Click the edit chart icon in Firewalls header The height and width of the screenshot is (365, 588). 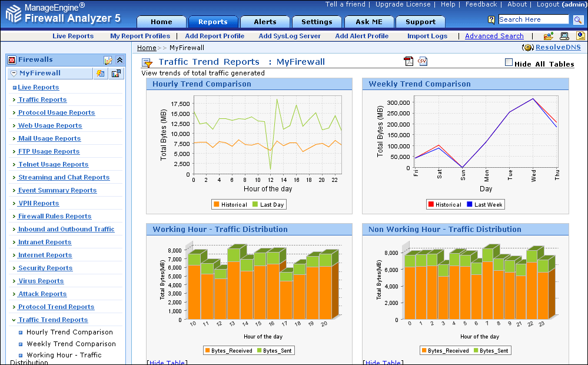108,60
